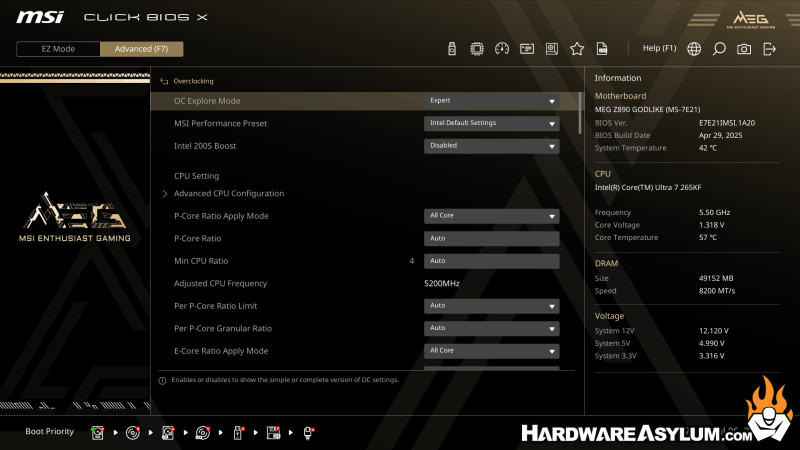The width and height of the screenshot is (800, 450).
Task: Open the speedometer overclocking icon
Action: [x=502, y=49]
